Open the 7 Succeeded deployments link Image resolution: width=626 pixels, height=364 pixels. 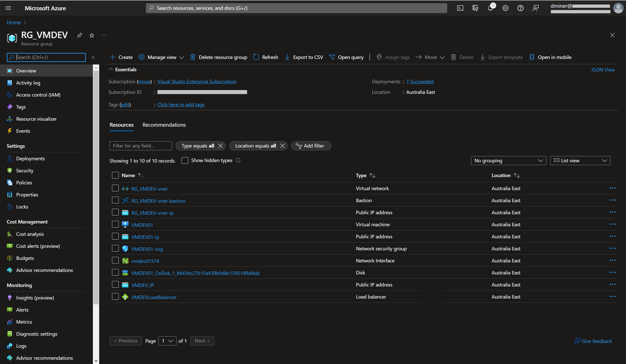(420, 82)
